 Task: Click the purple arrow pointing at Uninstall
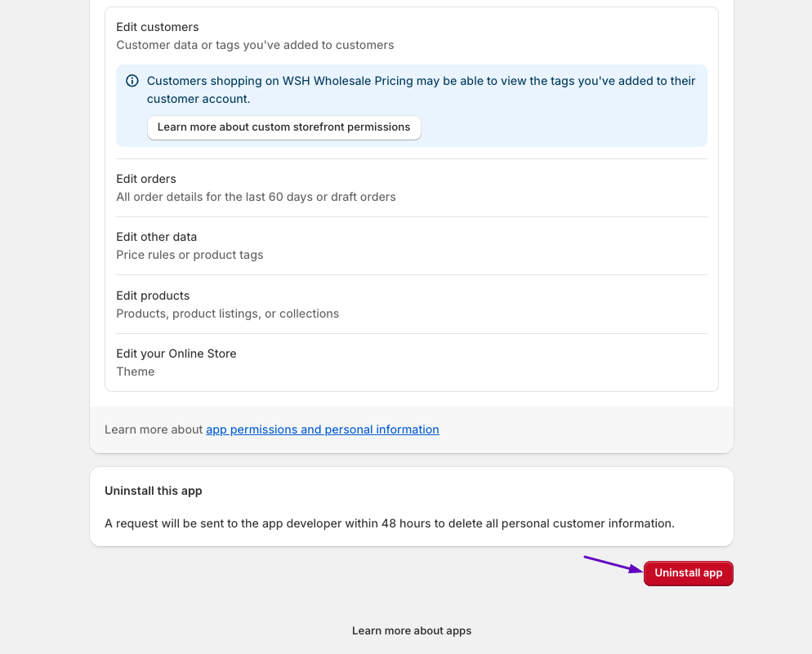click(x=613, y=564)
